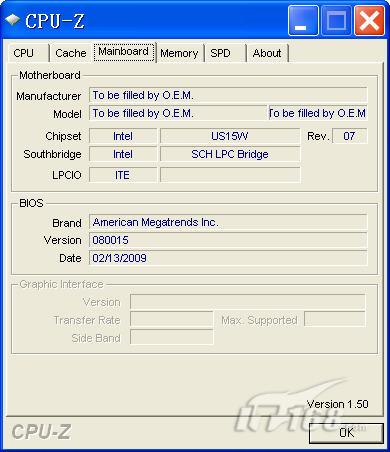
Task: Click the SCH LPC Bridge southbridge field
Action: point(230,154)
